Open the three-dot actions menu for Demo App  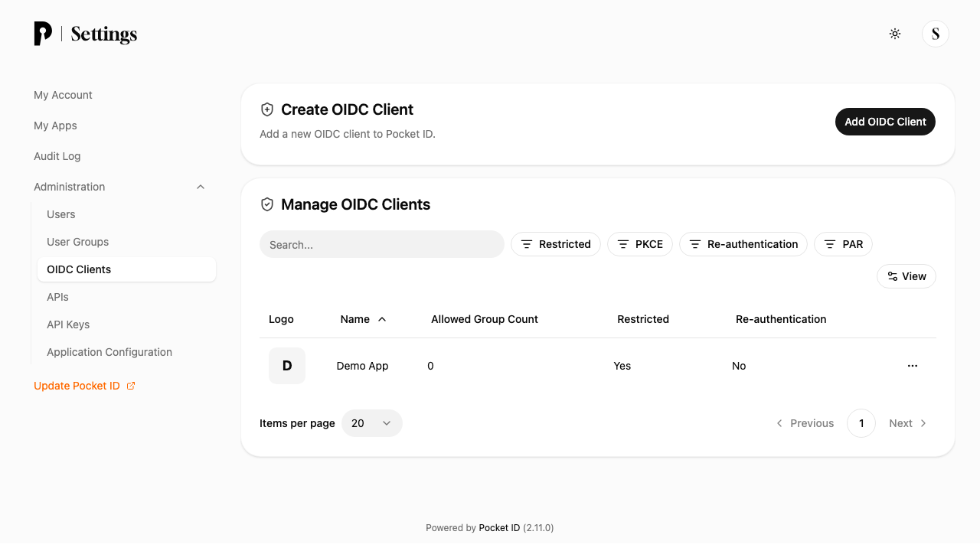pos(913,366)
